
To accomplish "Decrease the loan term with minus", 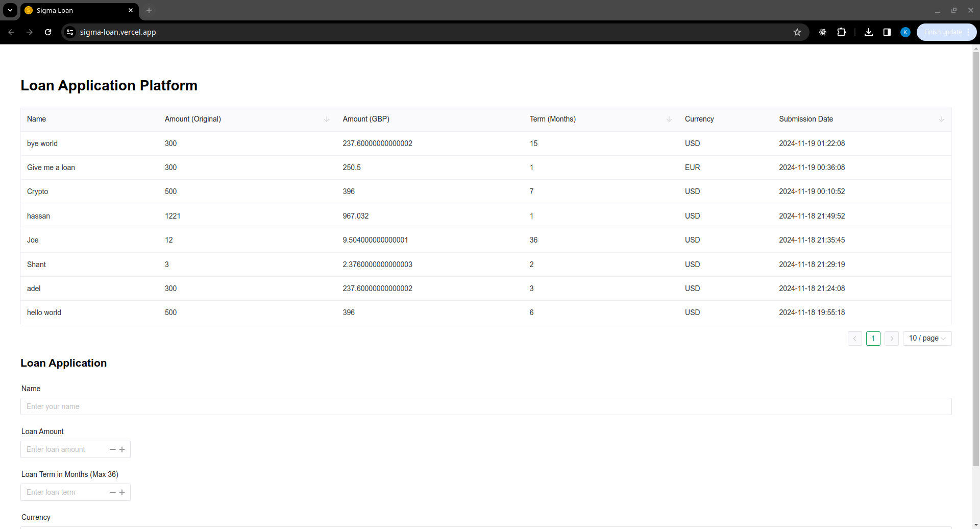I will tap(113, 492).
